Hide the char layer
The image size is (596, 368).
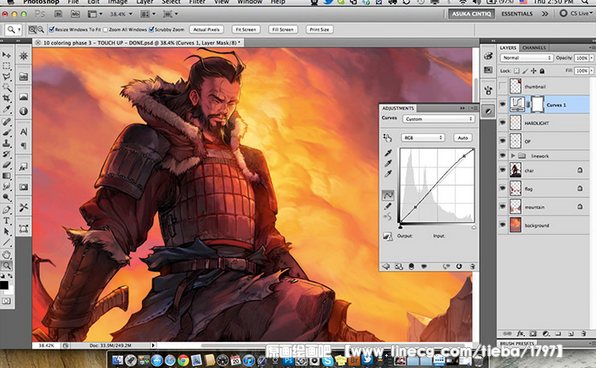502,170
